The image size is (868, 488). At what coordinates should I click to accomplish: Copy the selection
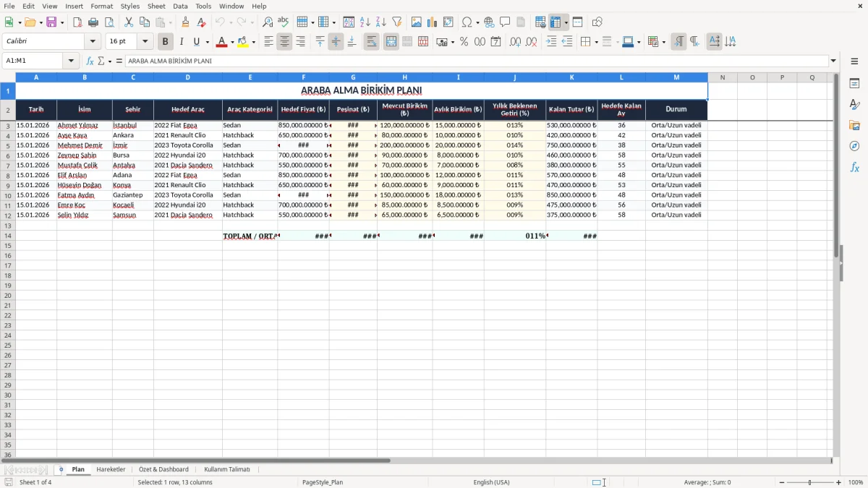point(145,22)
